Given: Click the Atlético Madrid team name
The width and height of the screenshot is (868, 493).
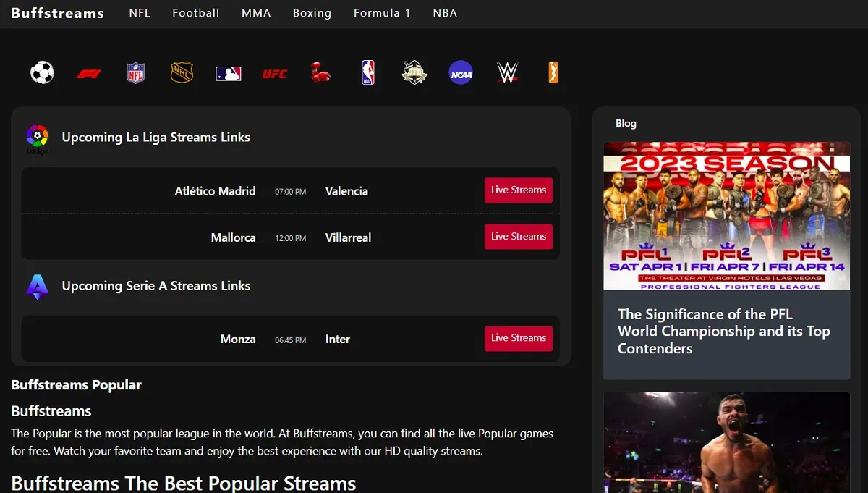Looking at the screenshot, I should pyautogui.click(x=216, y=191).
